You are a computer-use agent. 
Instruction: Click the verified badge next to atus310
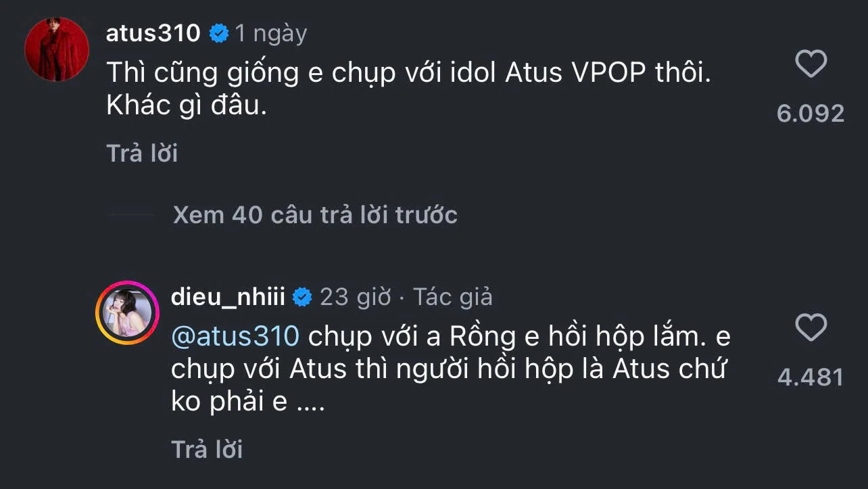(218, 33)
